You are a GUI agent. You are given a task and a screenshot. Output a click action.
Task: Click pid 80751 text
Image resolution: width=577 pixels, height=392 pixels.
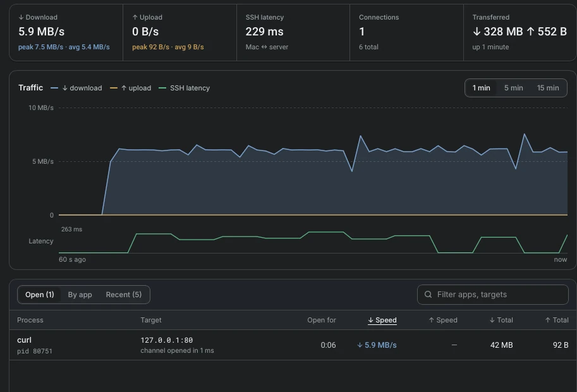35,351
